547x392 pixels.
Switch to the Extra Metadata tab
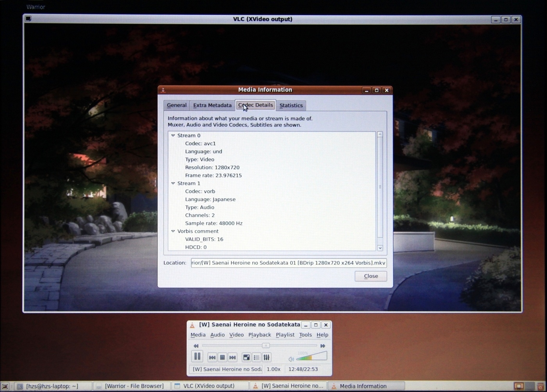tap(212, 105)
